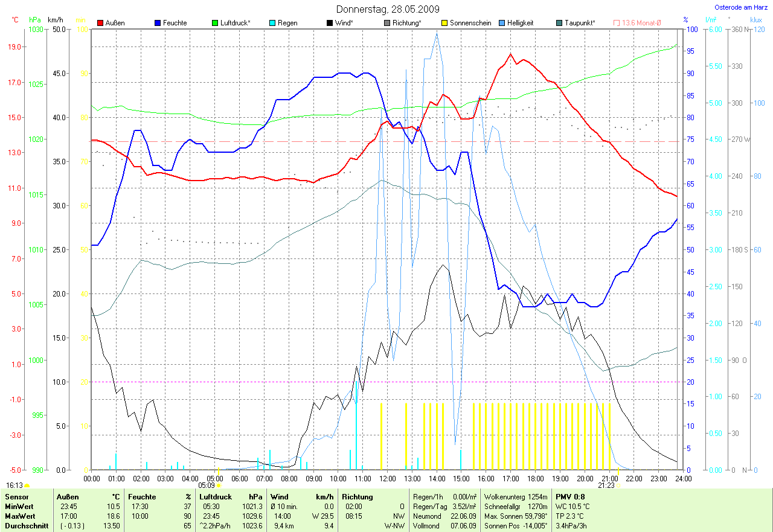Select the yellow Sonnenschein legend marker
Screen dimensions: 773x532
(444, 23)
